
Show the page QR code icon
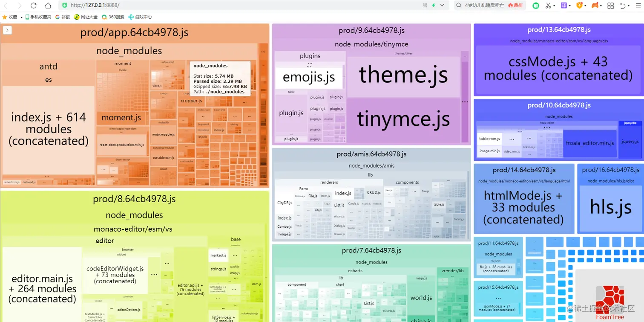tap(425, 6)
